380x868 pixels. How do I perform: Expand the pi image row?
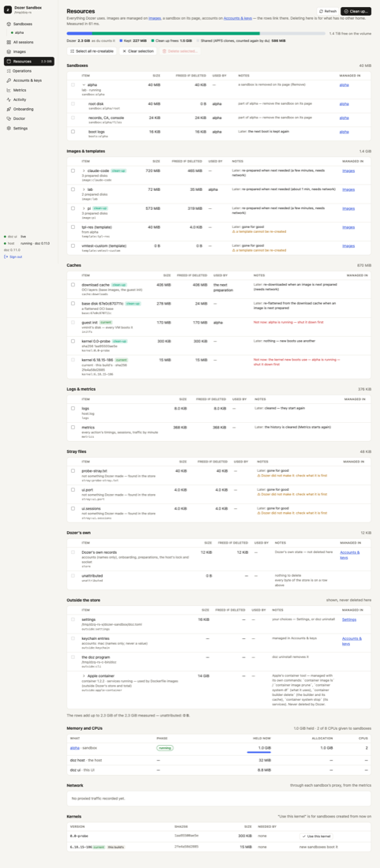[84, 208]
